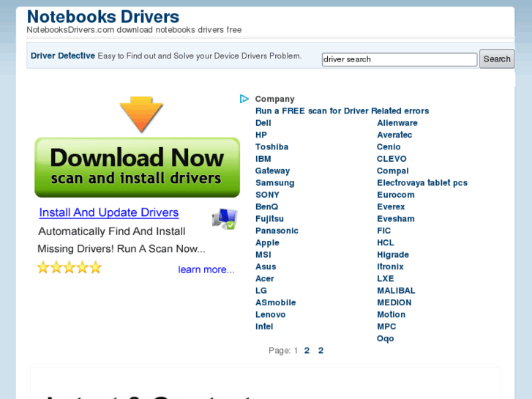Open the CLEVO drivers link

pyautogui.click(x=391, y=159)
